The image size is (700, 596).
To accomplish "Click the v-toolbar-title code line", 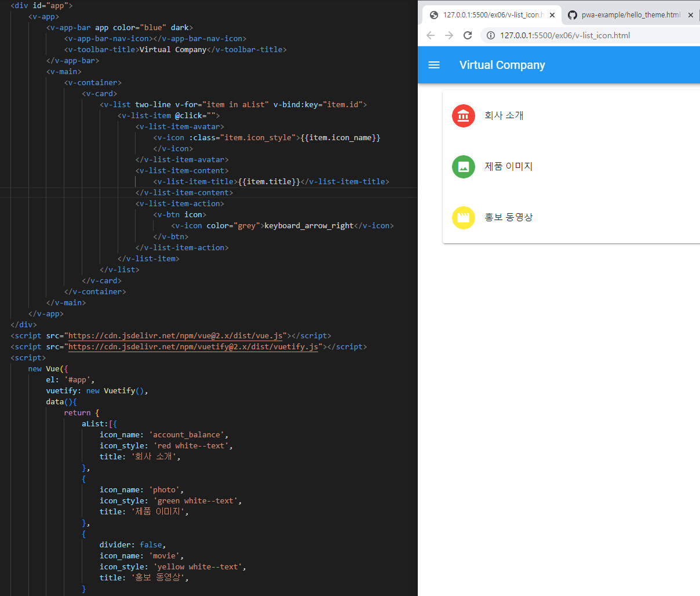I will [x=176, y=50].
